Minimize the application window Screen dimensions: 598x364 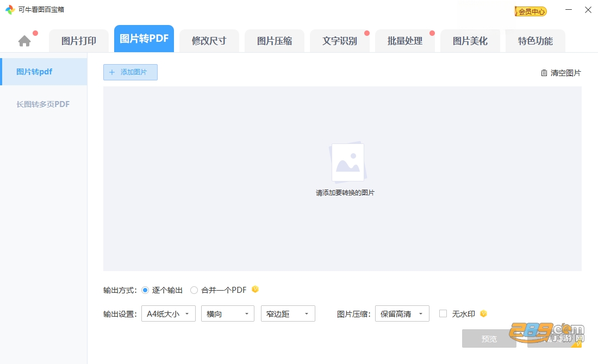click(568, 10)
